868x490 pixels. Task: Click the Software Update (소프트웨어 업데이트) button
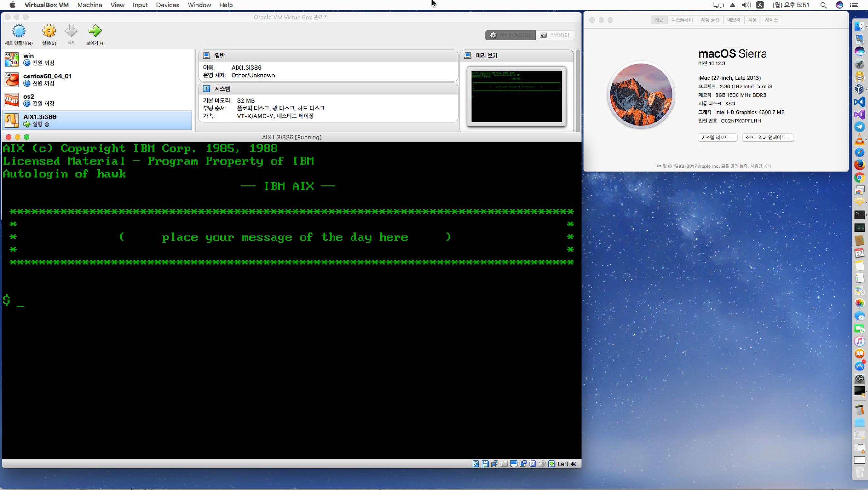[x=767, y=138]
